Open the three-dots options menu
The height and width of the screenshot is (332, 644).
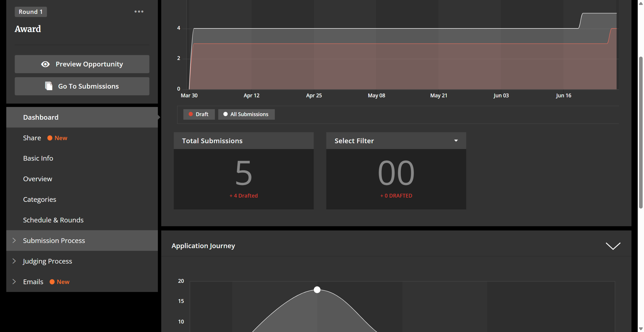[139, 12]
